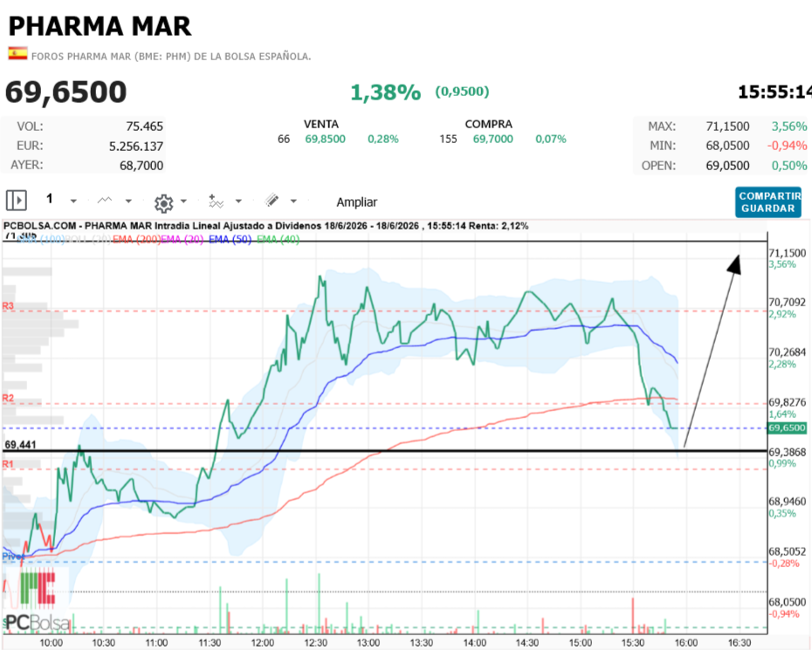Click the large 69,6500 current price
Screen dimensions: 812x650
pos(65,92)
